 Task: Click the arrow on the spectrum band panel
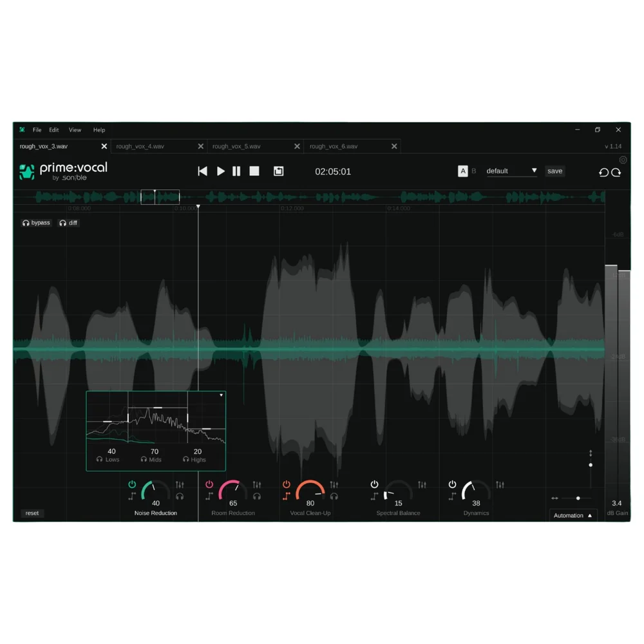pos(221,395)
